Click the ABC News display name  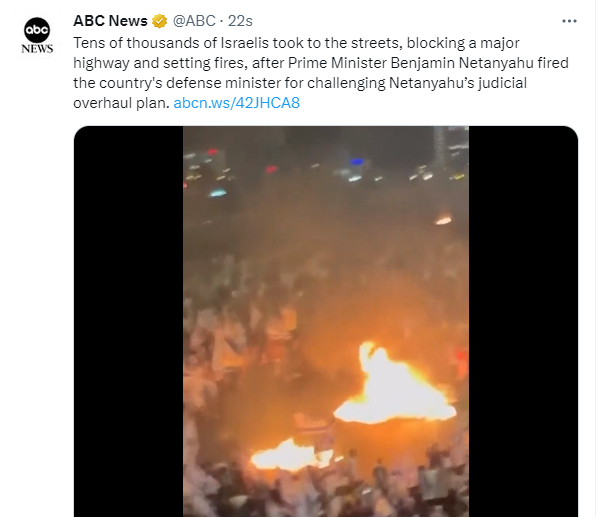point(110,21)
